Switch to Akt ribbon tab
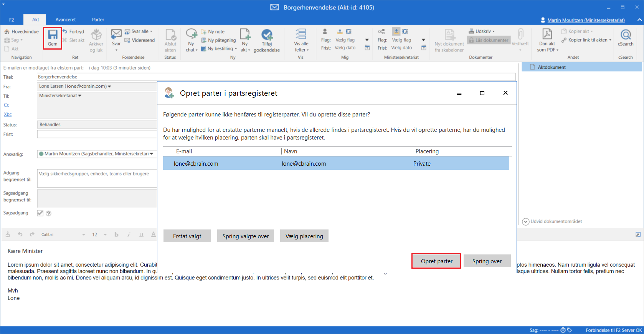 point(35,20)
